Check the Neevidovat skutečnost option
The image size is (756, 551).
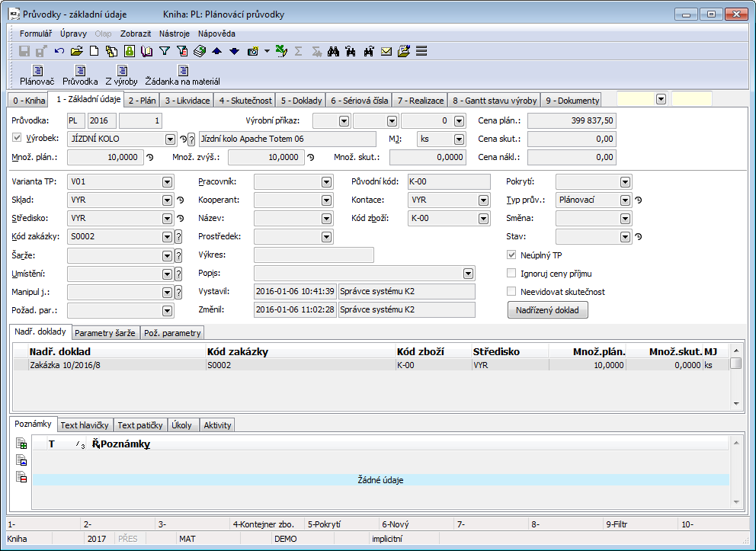point(512,291)
